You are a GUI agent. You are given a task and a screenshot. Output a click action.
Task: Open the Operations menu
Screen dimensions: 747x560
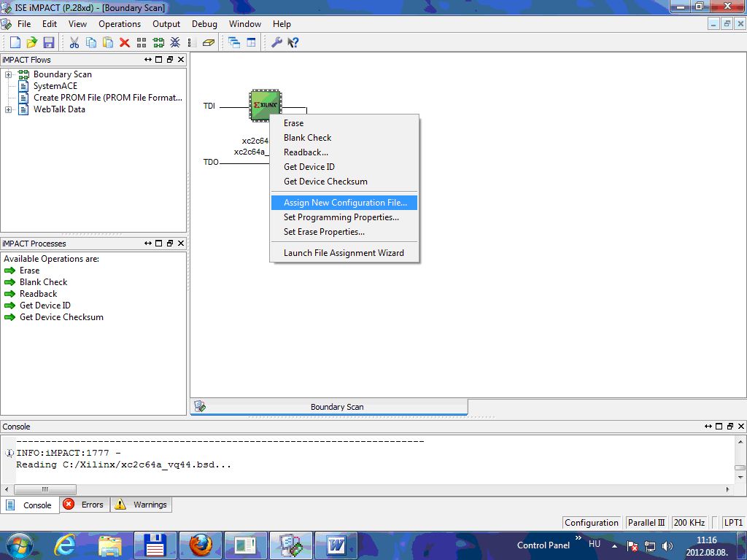point(120,24)
